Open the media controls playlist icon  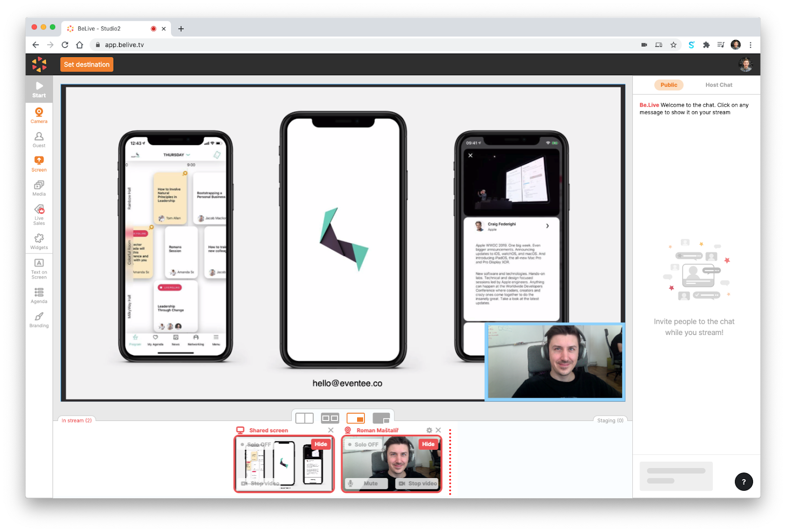[x=721, y=45]
